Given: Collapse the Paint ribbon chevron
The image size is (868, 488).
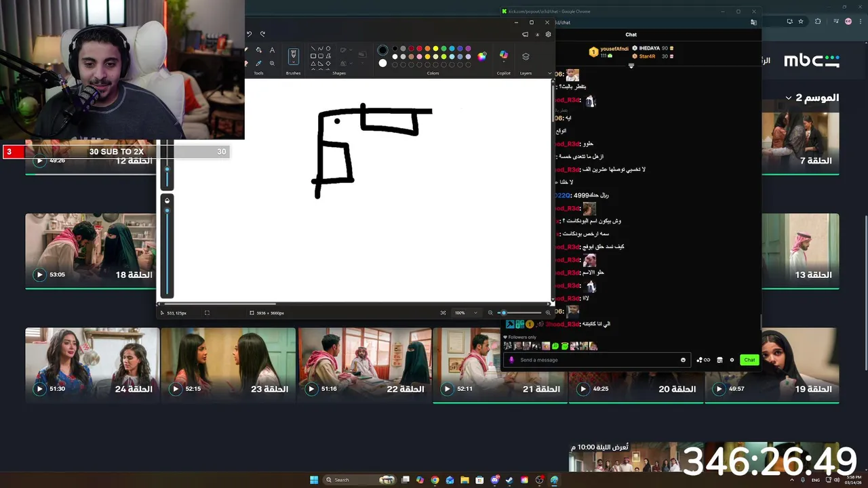Looking at the screenshot, I should [550, 73].
